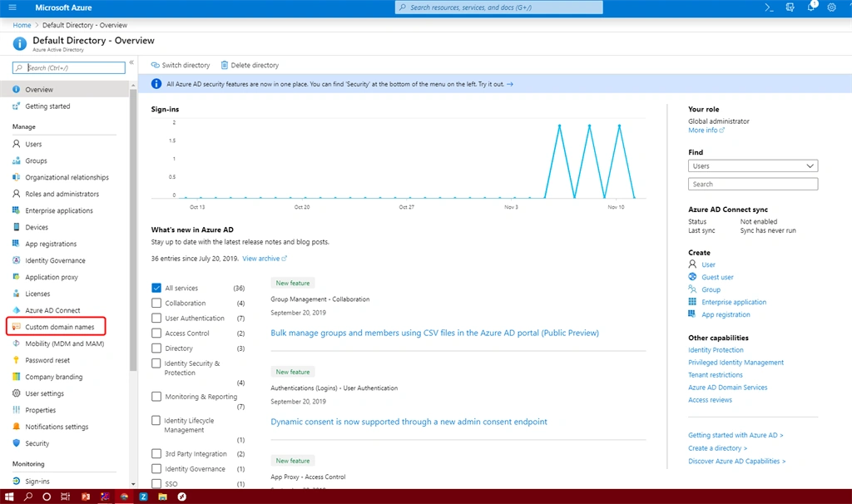Launch Cloud Shell from top bar

(x=769, y=7)
